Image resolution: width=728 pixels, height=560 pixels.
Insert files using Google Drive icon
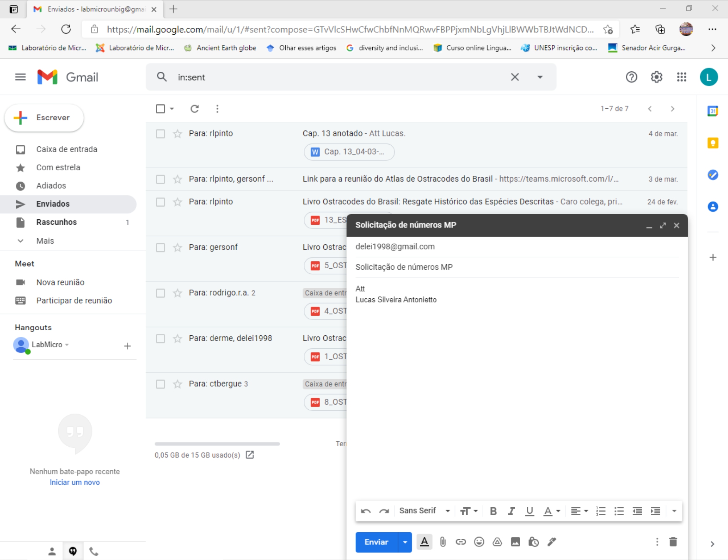coord(497,542)
